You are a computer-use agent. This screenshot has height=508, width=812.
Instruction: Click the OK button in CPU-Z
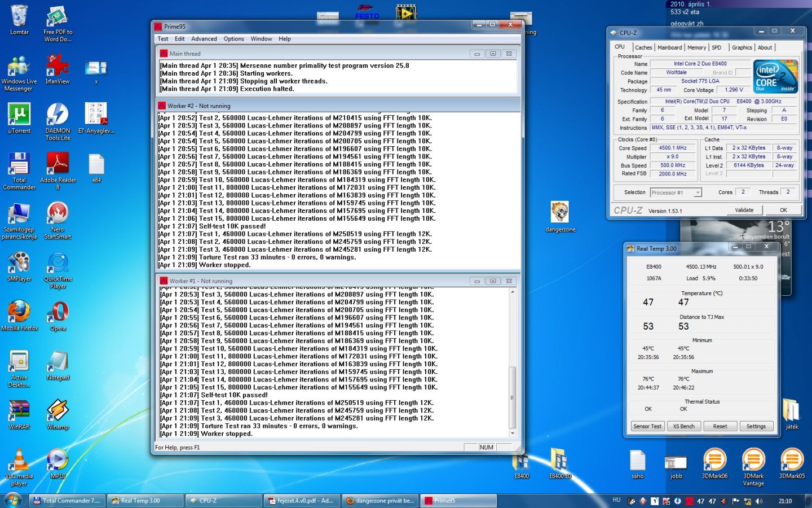pos(783,210)
